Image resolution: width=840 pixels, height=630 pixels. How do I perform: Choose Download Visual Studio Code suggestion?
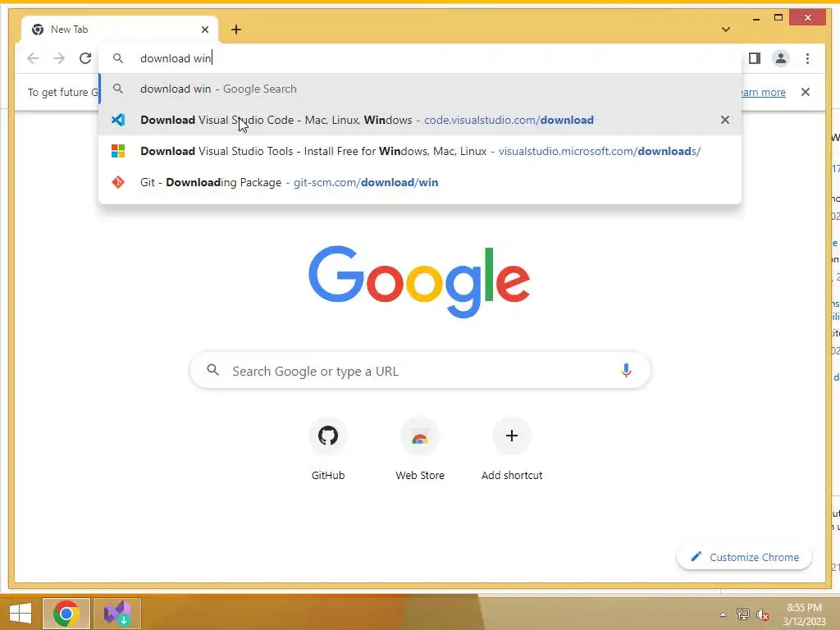click(420, 120)
